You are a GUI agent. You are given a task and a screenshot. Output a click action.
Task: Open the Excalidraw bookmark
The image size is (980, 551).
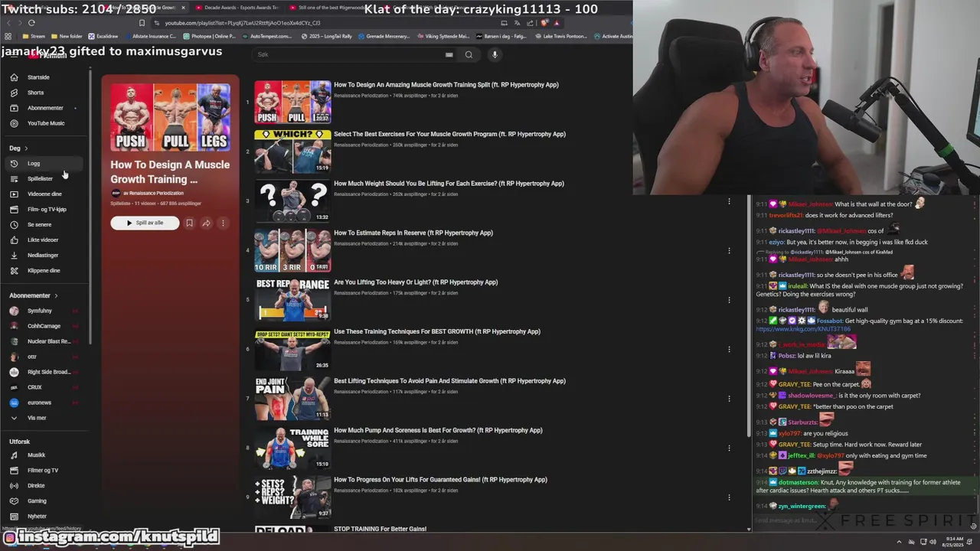(x=103, y=36)
